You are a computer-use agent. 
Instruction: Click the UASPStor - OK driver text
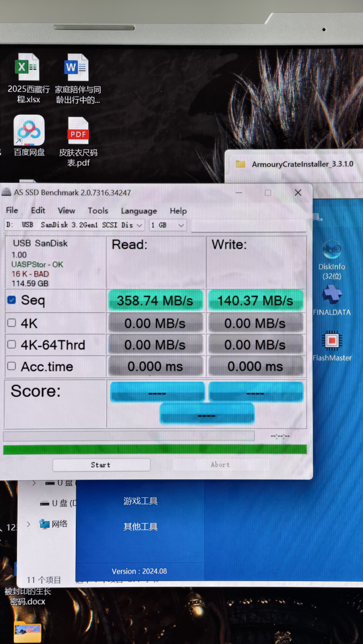[x=37, y=264]
